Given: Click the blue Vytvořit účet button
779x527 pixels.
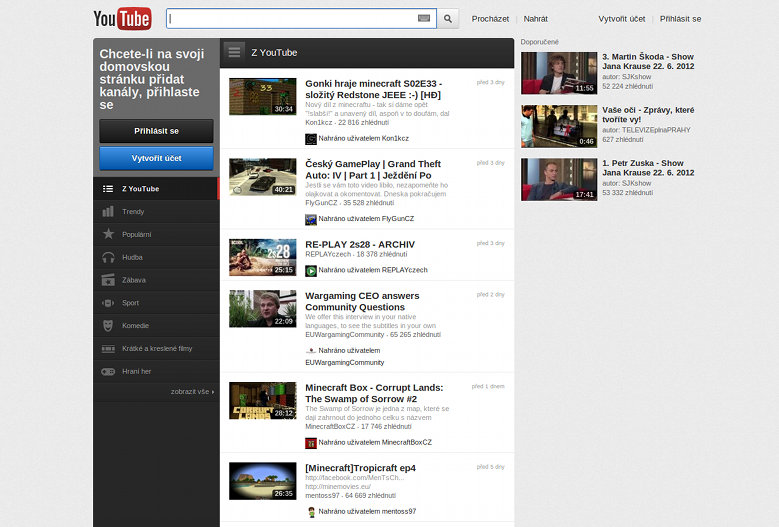Looking at the screenshot, I should click(x=156, y=158).
